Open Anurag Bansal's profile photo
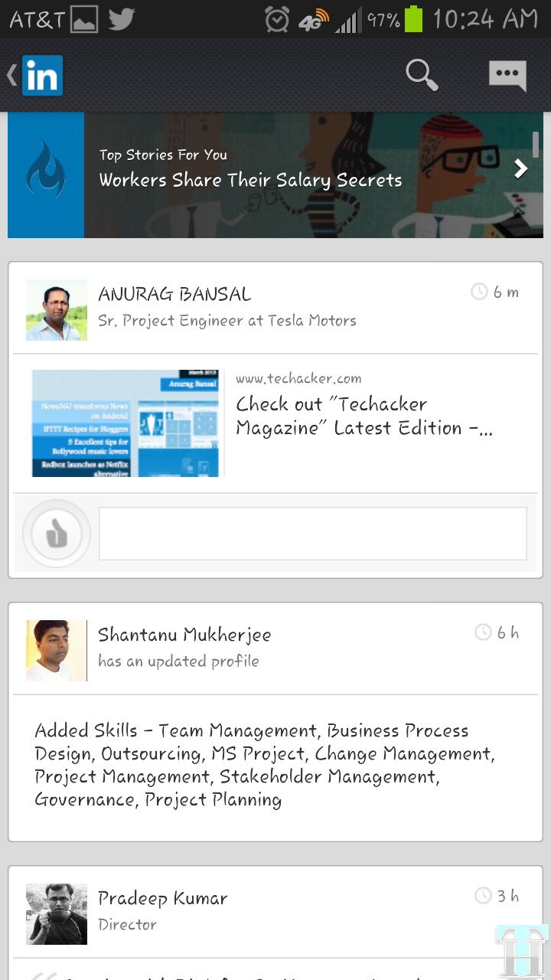The height and width of the screenshot is (980, 551). coord(57,310)
